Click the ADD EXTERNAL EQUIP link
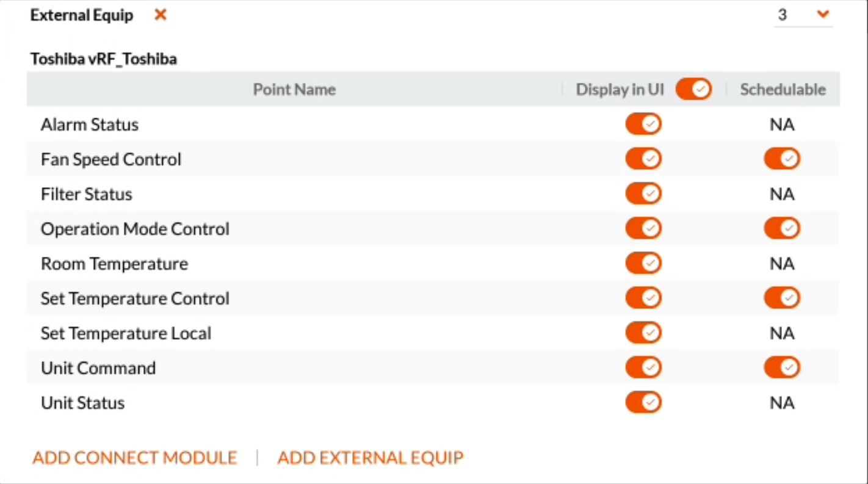Viewport: 868px width, 484px height. tap(371, 458)
